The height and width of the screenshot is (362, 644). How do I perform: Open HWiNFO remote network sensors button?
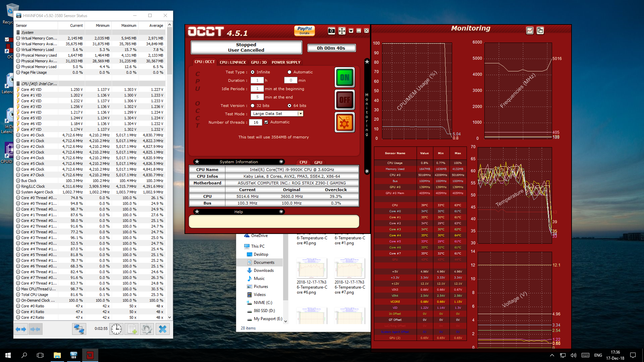79,329
